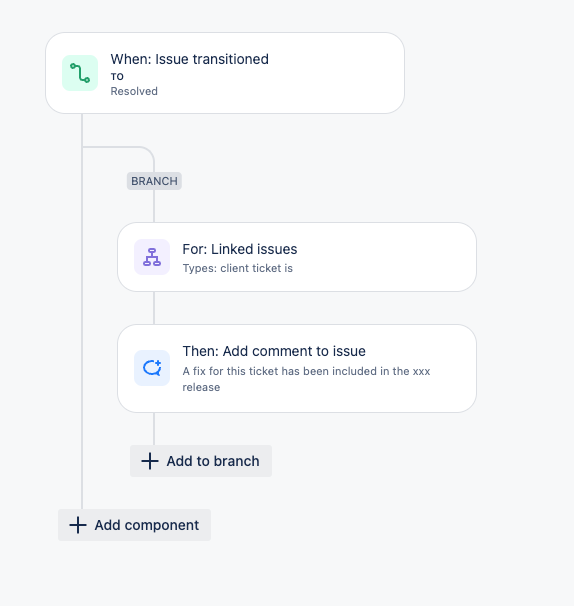Click connector line above Add to branch button
Screen dimensions: 574x606
point(154,429)
